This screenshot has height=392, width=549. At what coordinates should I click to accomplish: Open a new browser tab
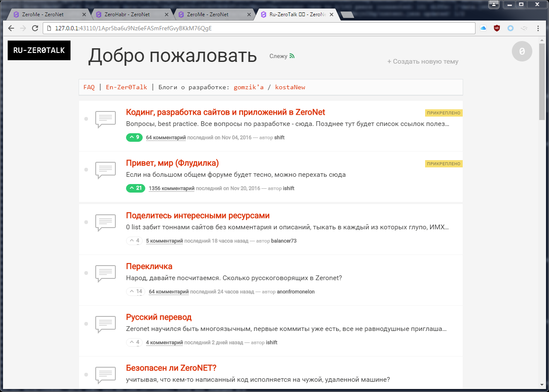click(x=347, y=15)
